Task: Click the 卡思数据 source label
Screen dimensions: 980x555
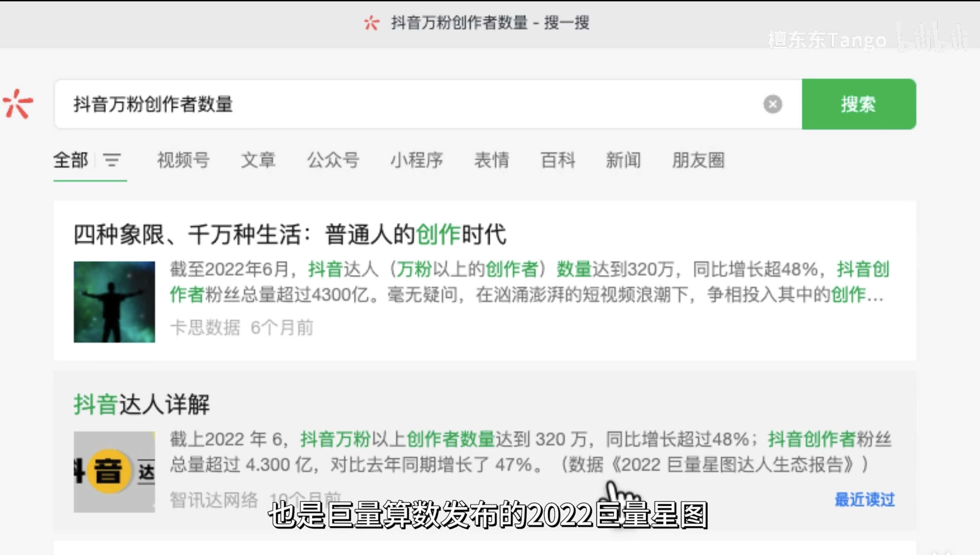Action: pyautogui.click(x=205, y=327)
